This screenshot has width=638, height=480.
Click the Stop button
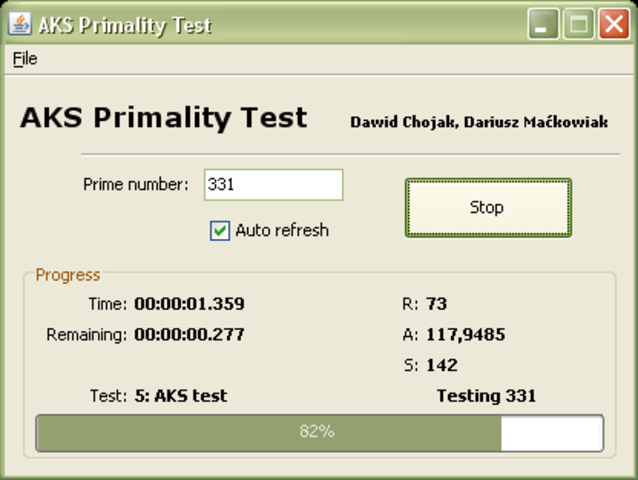pos(488,208)
